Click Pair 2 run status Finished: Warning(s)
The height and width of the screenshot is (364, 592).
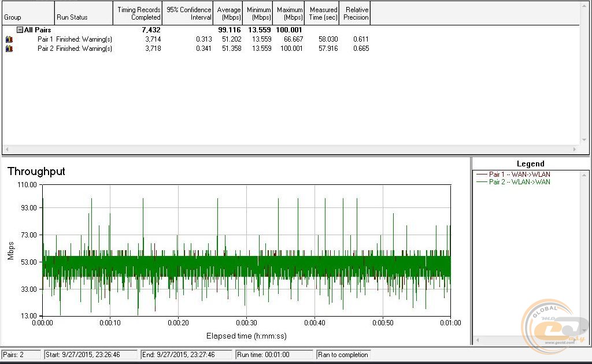point(84,49)
